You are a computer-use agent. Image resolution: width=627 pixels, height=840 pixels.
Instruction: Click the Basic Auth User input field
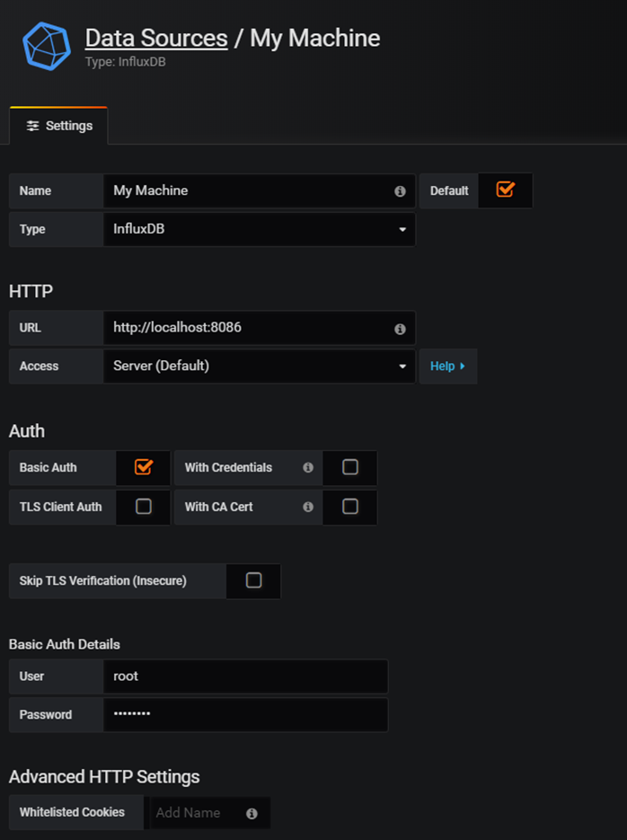coord(245,676)
